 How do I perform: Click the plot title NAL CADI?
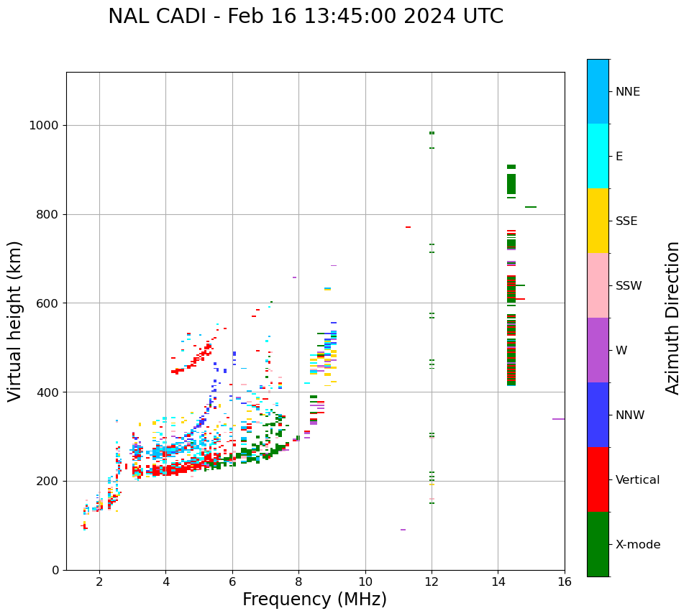(x=306, y=17)
